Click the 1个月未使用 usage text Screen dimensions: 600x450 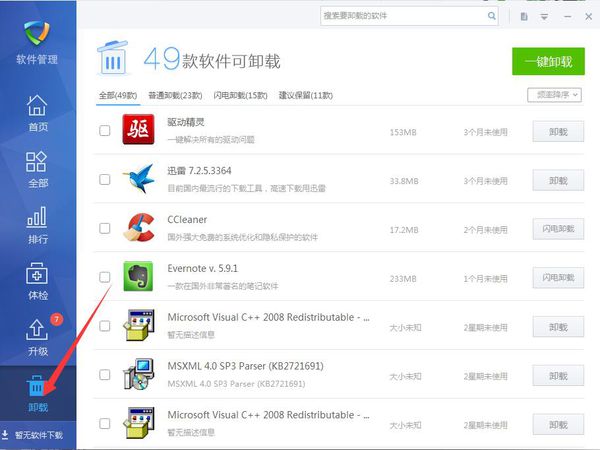click(486, 279)
